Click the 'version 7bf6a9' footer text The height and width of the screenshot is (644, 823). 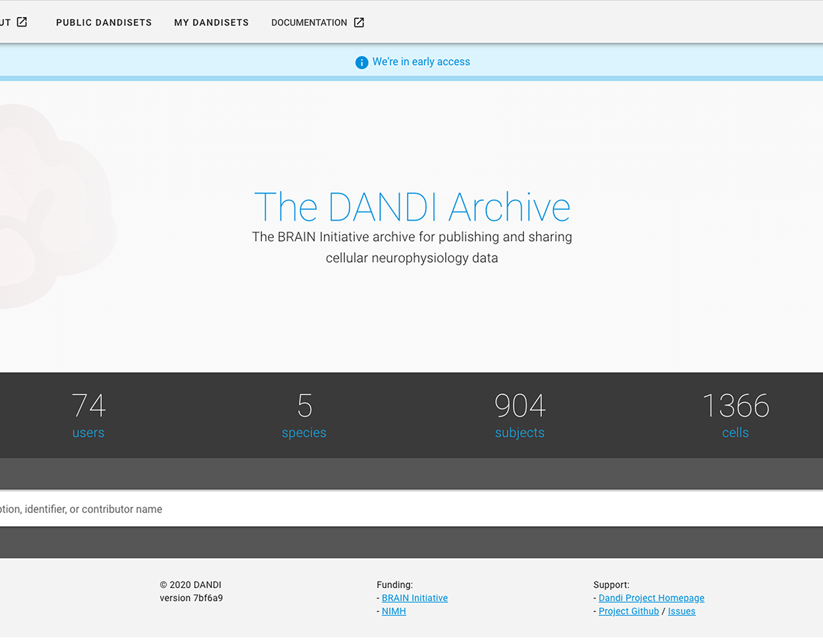191,598
